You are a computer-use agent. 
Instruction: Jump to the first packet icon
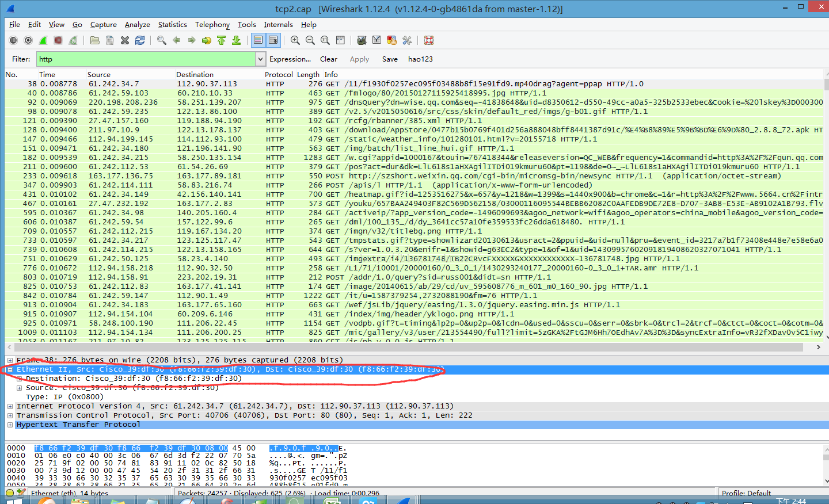tap(222, 40)
